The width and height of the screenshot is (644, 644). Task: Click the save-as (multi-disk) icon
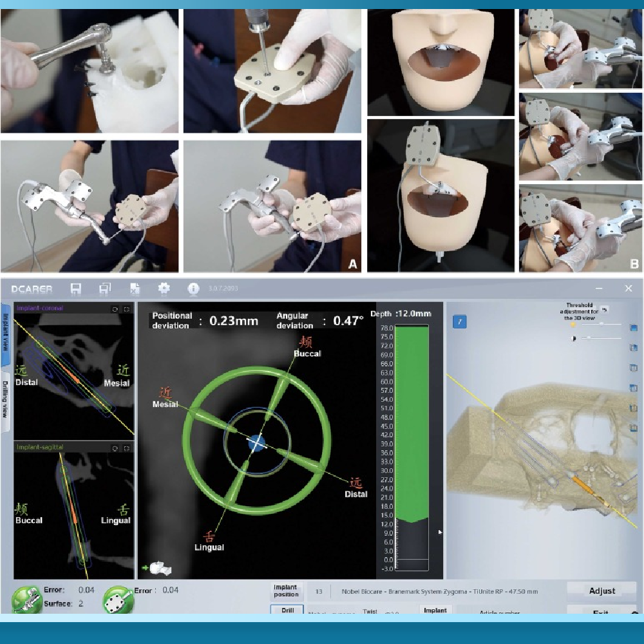point(105,289)
